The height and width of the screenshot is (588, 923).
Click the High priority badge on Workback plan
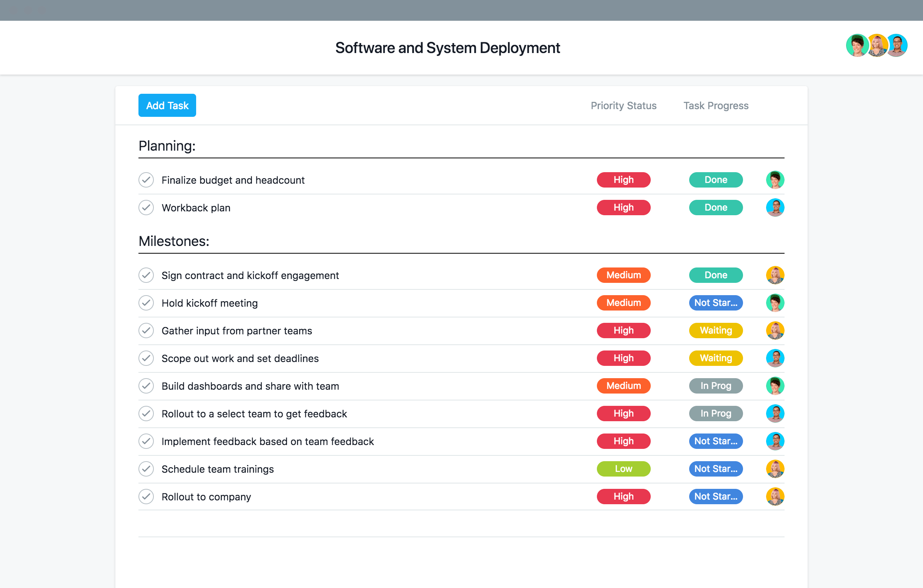pos(623,208)
